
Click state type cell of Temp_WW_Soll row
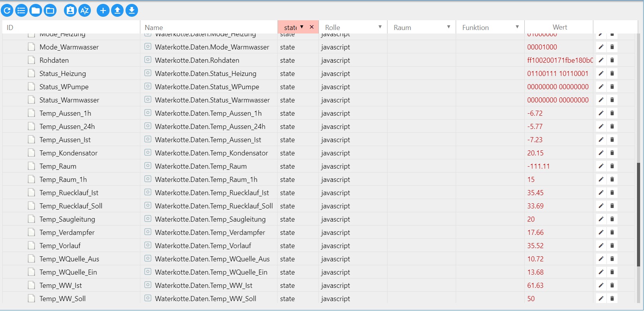tap(287, 299)
